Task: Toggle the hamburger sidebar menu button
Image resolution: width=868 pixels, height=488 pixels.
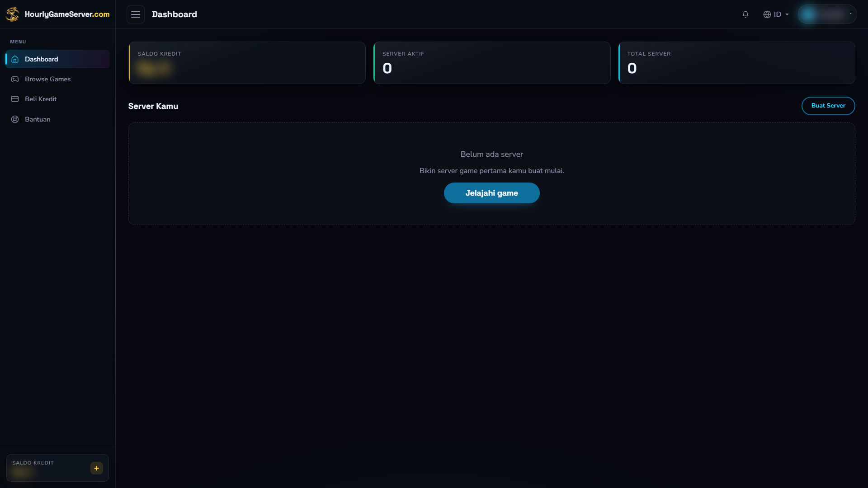Action: click(136, 14)
